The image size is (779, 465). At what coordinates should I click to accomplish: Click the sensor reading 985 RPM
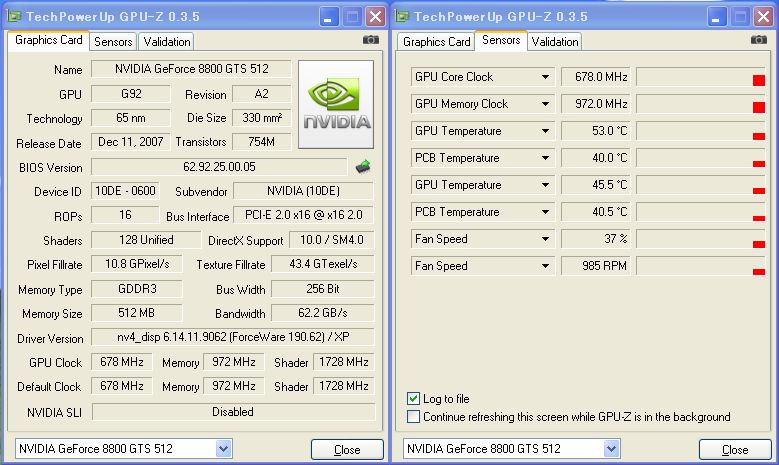pyautogui.click(x=596, y=266)
